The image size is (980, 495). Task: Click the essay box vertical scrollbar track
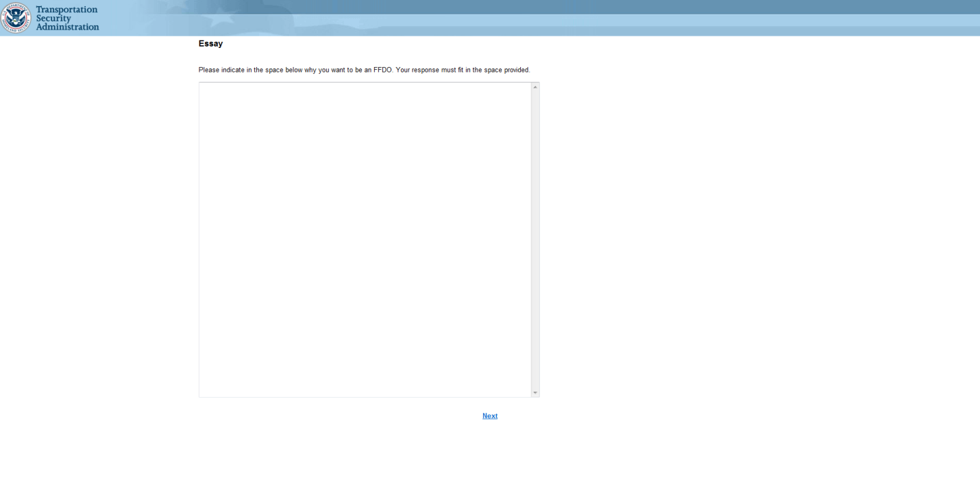click(535, 240)
